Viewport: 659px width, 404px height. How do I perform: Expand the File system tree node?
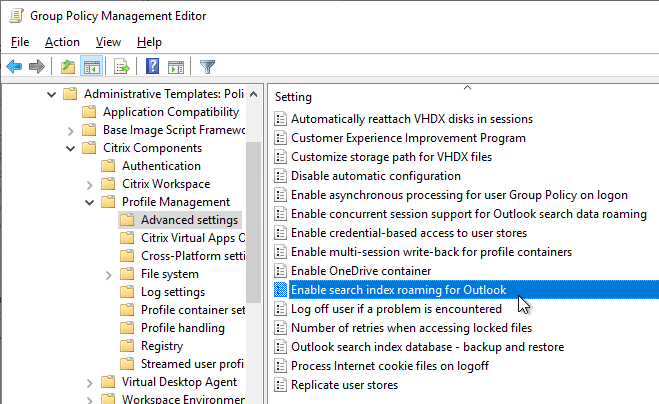[108, 275]
